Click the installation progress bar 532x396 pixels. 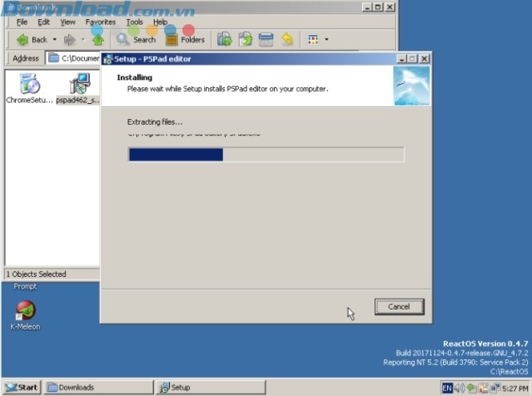point(266,154)
